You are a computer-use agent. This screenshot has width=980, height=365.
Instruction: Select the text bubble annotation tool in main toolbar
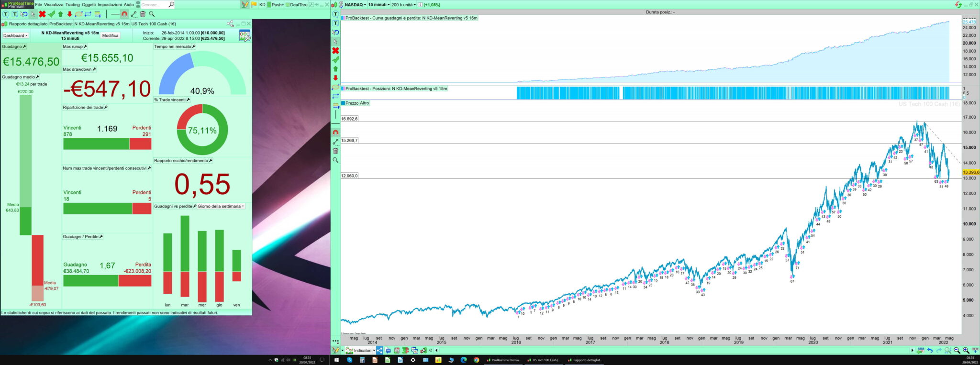pyautogui.click(x=6, y=14)
